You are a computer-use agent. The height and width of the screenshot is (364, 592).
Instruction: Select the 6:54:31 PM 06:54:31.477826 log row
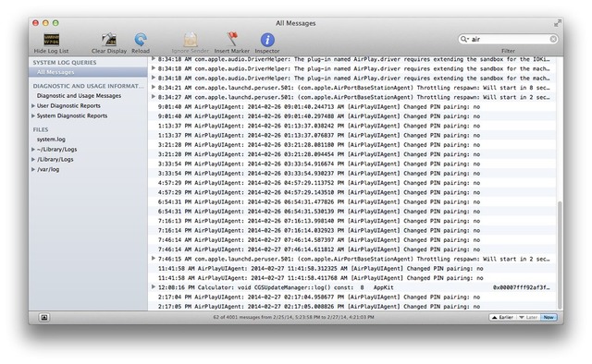(x=352, y=201)
